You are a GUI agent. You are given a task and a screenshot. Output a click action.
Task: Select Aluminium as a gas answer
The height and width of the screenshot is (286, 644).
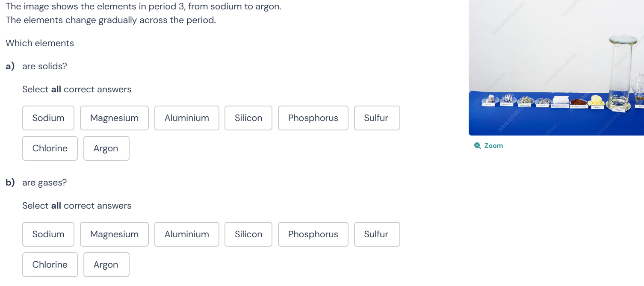click(187, 234)
